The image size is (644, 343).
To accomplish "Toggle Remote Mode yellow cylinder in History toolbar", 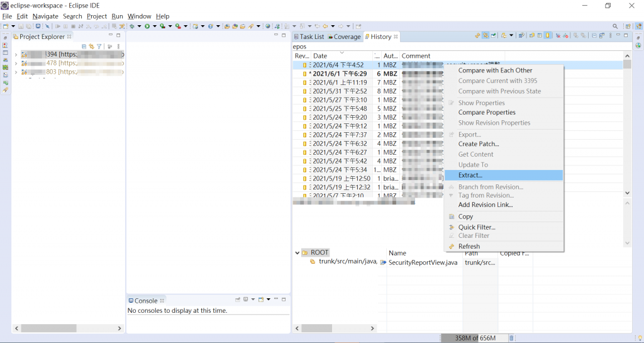I will click(548, 36).
